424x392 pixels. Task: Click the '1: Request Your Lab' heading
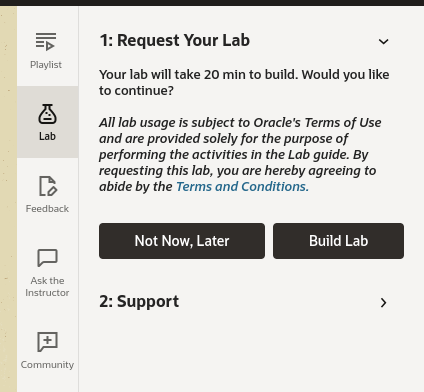click(x=175, y=40)
